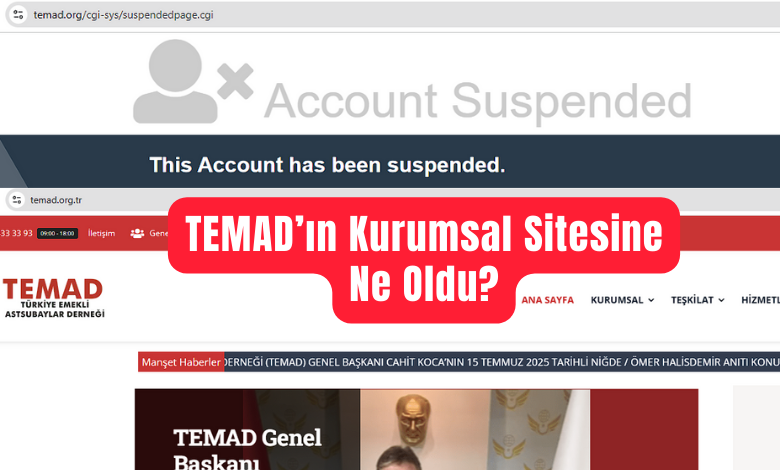Click the 'Account Suspended' heading text

pyautogui.click(x=478, y=101)
